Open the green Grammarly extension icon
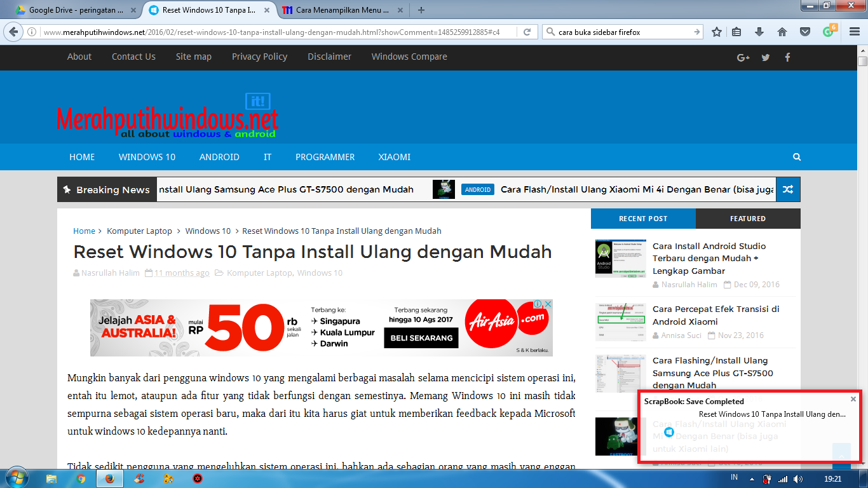Screen dimensions: 868x488 (829, 31)
